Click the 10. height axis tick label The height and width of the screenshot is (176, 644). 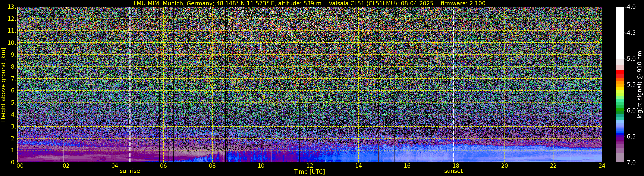12,43
